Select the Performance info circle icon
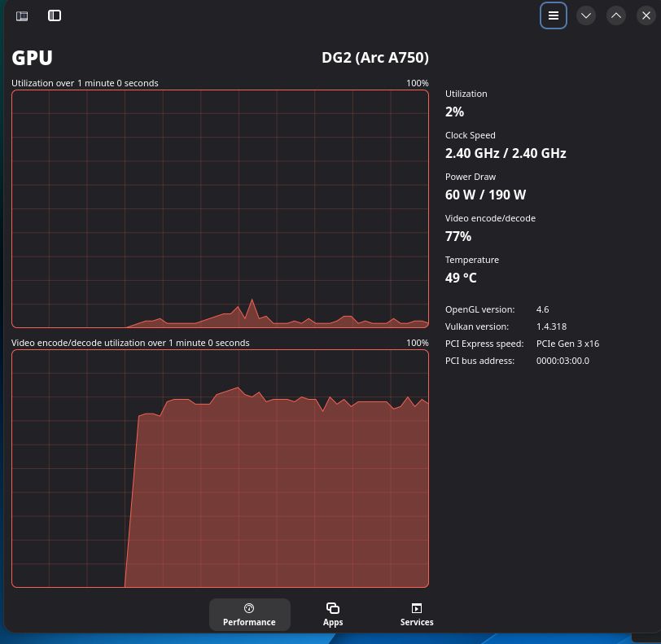Screen dimensions: 661x644 [x=248, y=607]
